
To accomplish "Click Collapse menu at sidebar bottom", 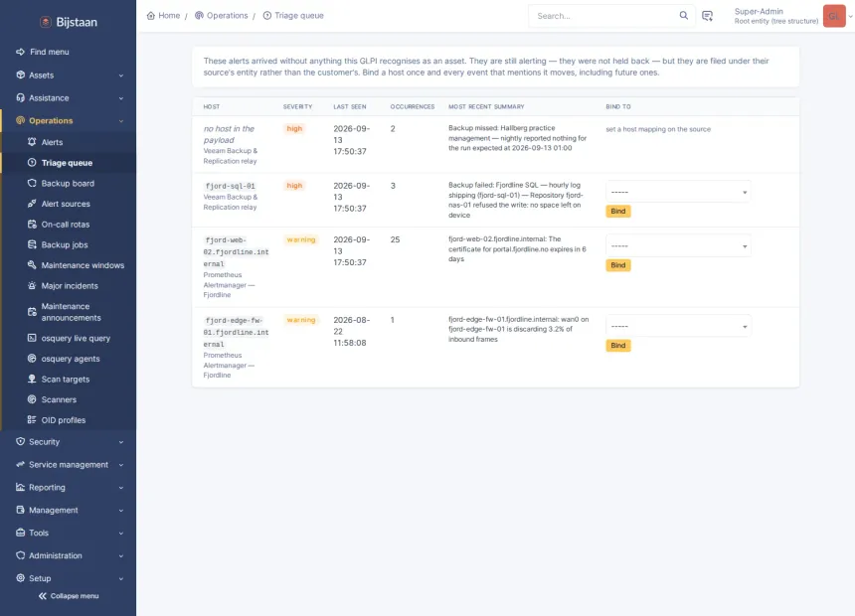I will [69, 596].
